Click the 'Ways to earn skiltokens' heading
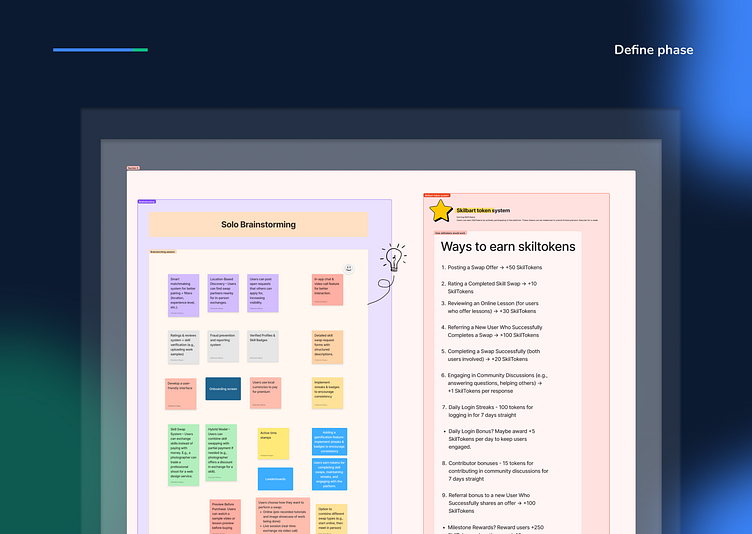This screenshot has width=752, height=534. (x=508, y=247)
